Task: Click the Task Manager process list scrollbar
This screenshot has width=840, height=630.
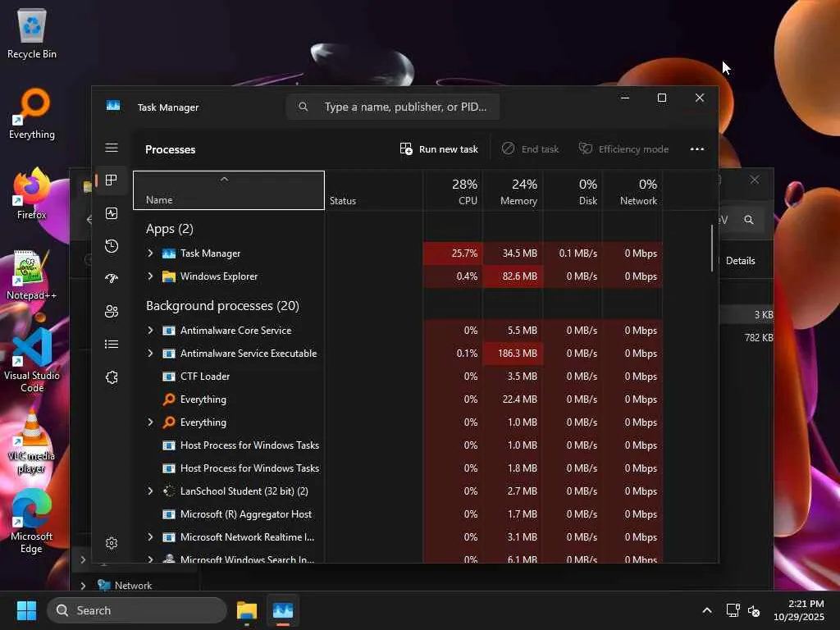Action: (712, 248)
